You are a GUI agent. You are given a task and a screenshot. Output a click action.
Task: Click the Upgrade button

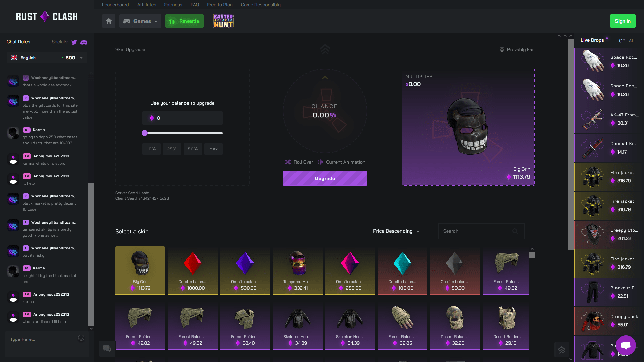tap(325, 178)
